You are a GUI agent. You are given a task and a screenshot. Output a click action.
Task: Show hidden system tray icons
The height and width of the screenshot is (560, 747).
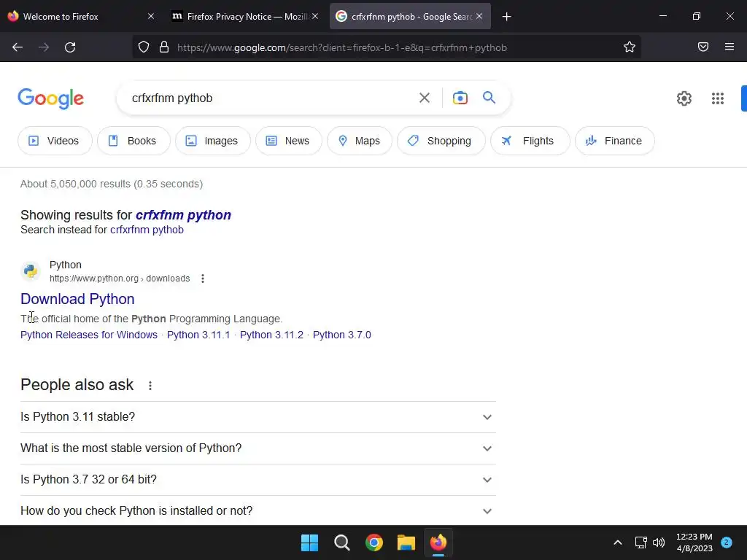point(617,542)
